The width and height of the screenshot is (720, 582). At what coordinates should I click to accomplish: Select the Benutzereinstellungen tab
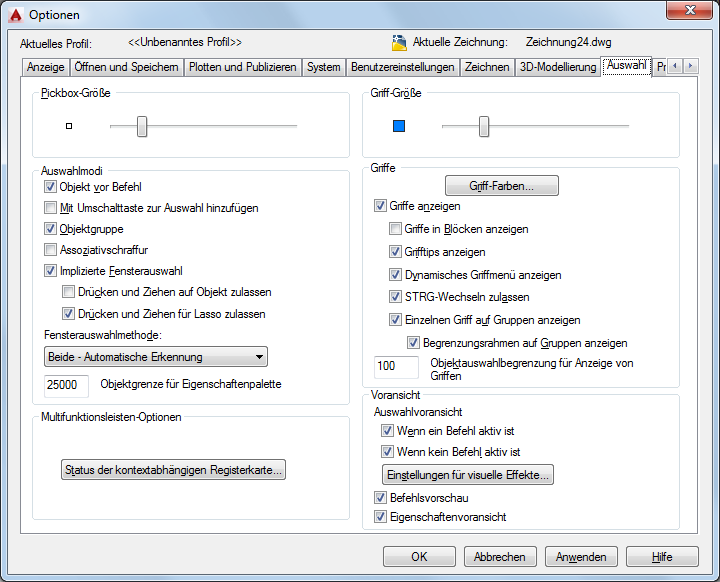tap(403, 67)
